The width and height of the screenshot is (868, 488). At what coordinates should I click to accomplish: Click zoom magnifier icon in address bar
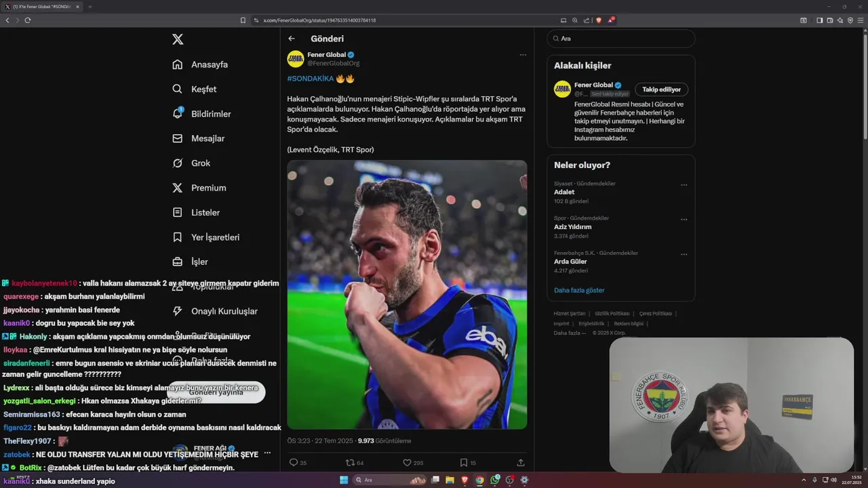point(575,20)
